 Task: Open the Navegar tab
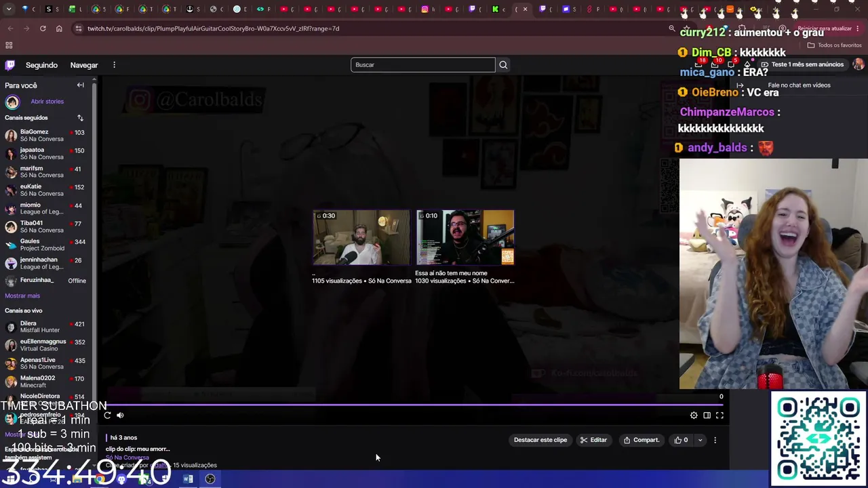click(x=84, y=65)
